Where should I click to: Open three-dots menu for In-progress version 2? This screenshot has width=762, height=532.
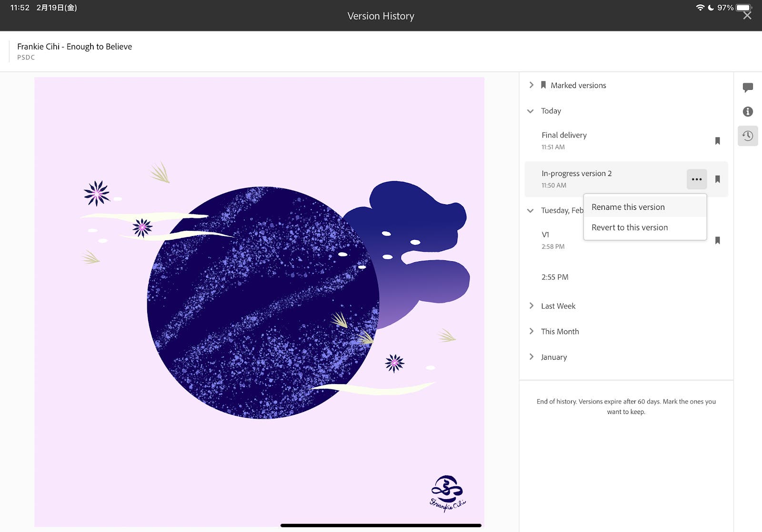click(x=696, y=179)
